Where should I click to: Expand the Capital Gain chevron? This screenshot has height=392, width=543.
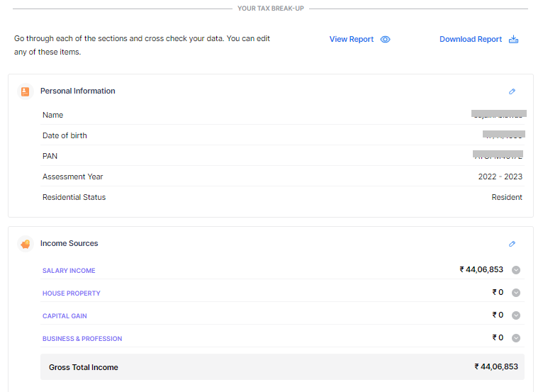[x=516, y=315]
